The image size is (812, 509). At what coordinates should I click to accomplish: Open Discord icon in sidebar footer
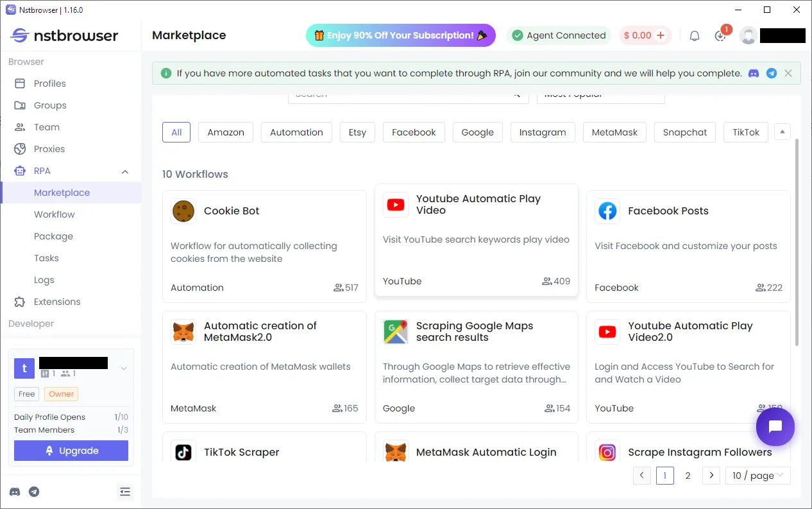click(x=15, y=492)
